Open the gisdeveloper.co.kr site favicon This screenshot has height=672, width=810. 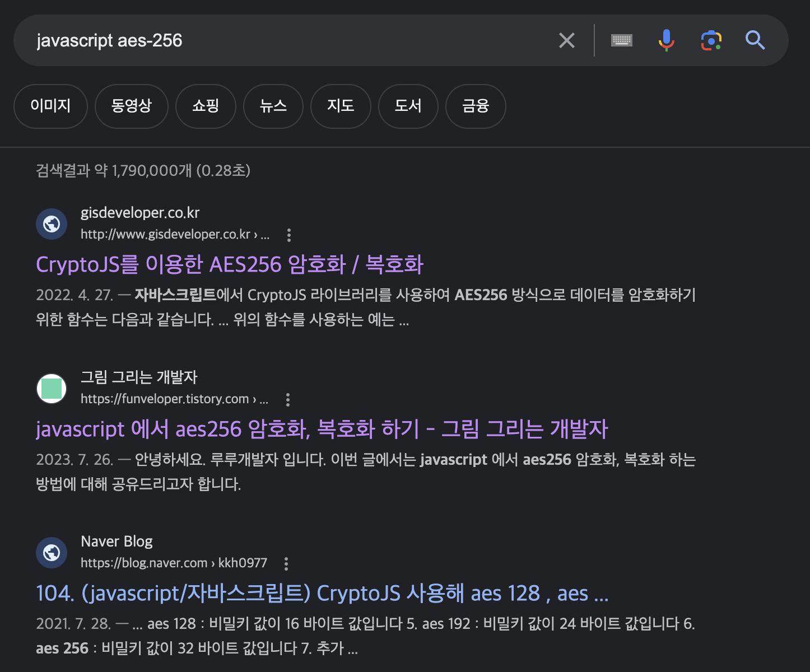52,224
